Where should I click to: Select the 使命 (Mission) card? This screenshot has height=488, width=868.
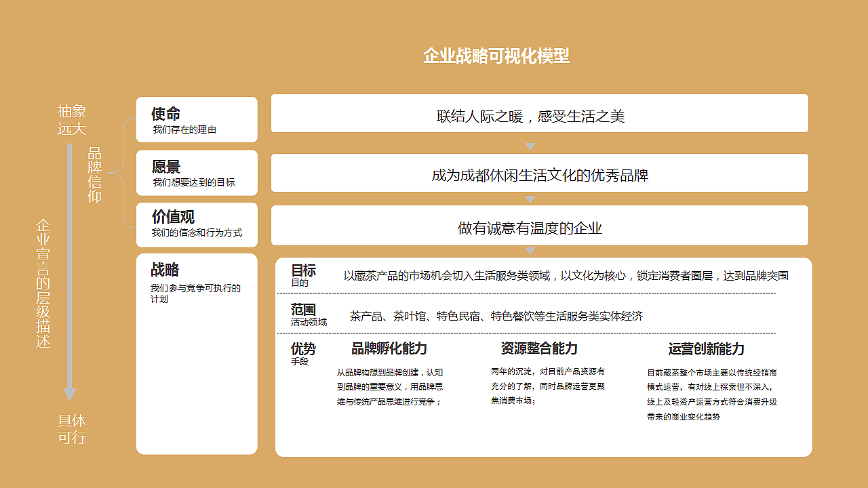197,119
